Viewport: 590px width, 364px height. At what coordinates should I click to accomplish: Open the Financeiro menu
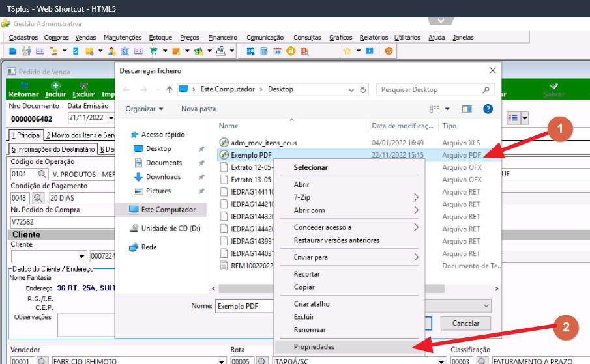[223, 38]
